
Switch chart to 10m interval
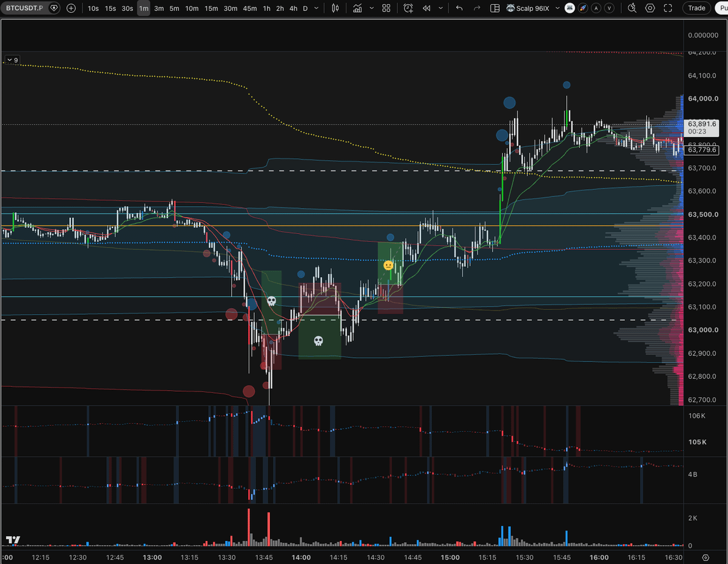click(x=192, y=8)
